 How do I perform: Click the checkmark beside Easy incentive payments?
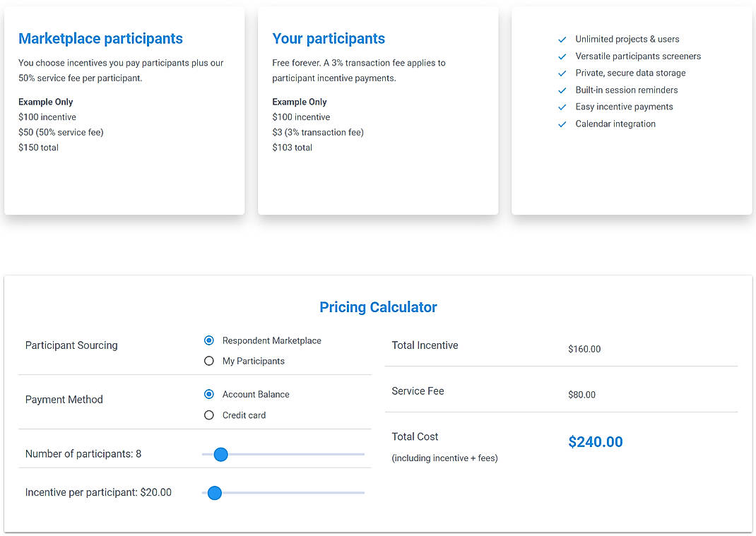click(x=562, y=107)
